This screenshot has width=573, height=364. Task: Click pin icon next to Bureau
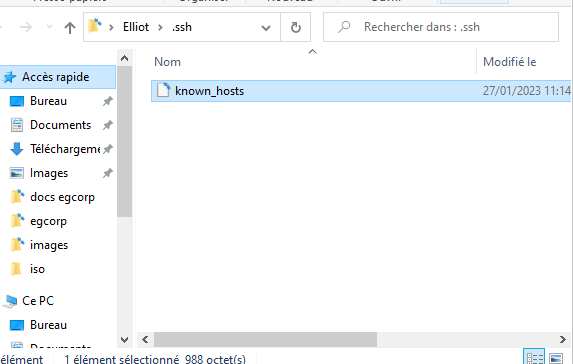point(107,101)
